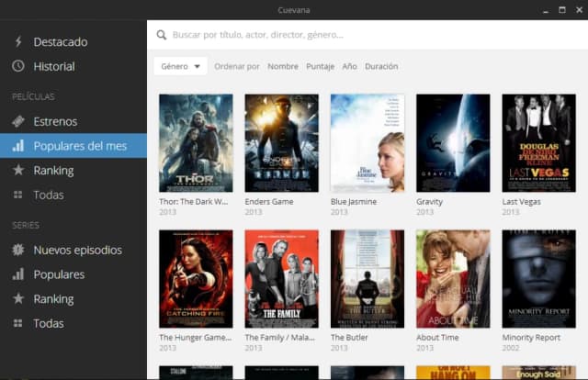This screenshot has height=380, width=588.
Task: Open The Family poster
Action: [282, 279]
